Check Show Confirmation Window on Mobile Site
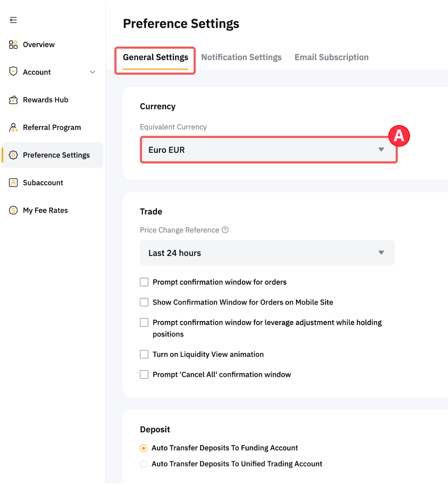The width and height of the screenshot is (448, 485). (144, 302)
